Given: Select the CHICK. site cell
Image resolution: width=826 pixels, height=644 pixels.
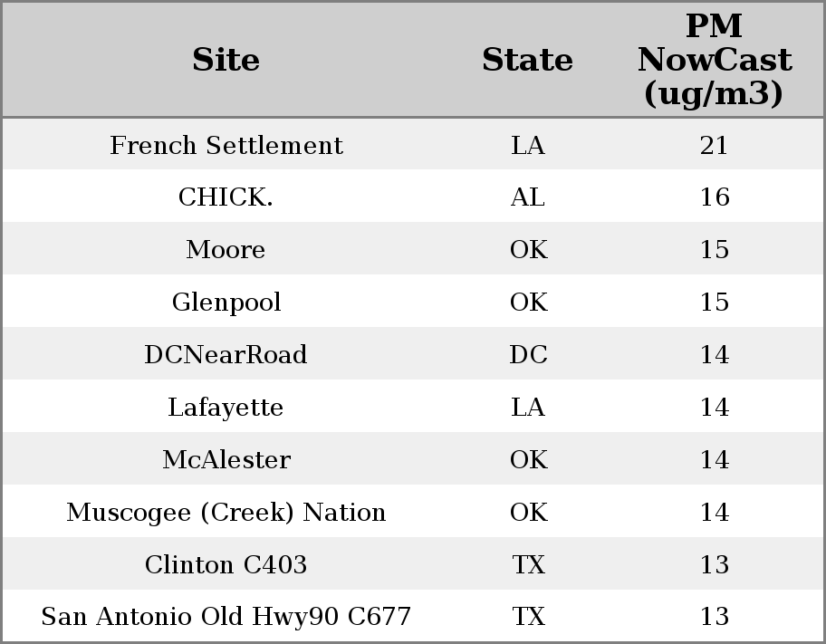Looking at the screenshot, I should (226, 197).
